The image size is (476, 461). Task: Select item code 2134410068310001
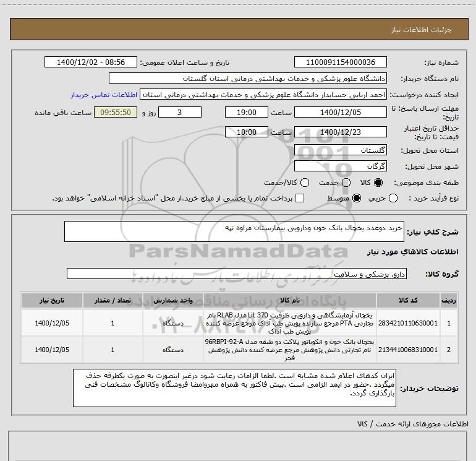click(x=408, y=350)
